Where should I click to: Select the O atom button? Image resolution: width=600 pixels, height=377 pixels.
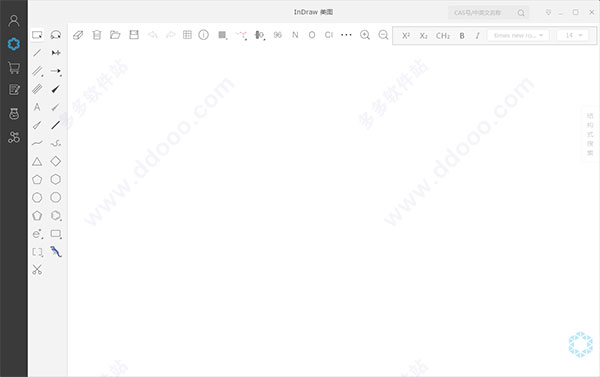(x=312, y=35)
